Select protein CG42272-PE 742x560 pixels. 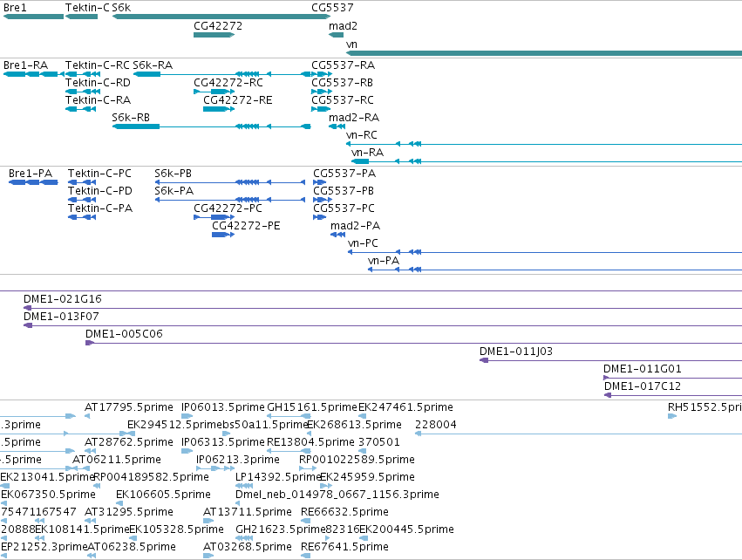click(x=246, y=226)
